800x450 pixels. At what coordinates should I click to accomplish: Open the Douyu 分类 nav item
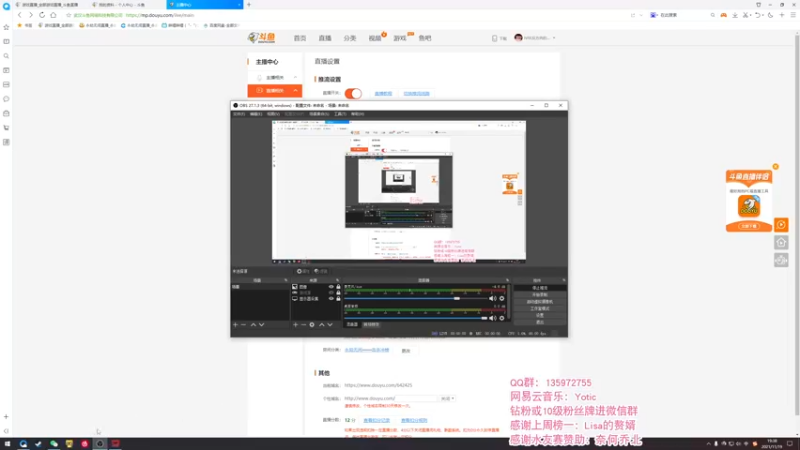(349, 38)
